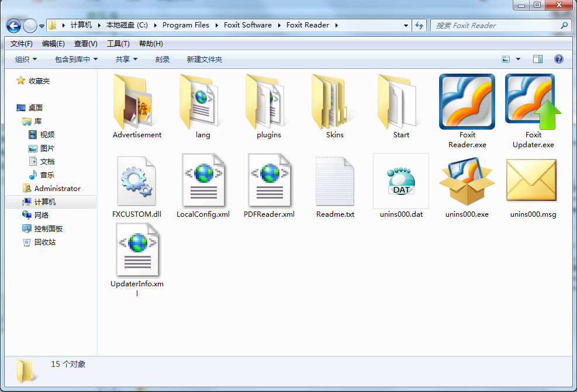Expand the 组织 dropdown menu
This screenshot has width=577, height=392.
(26, 59)
